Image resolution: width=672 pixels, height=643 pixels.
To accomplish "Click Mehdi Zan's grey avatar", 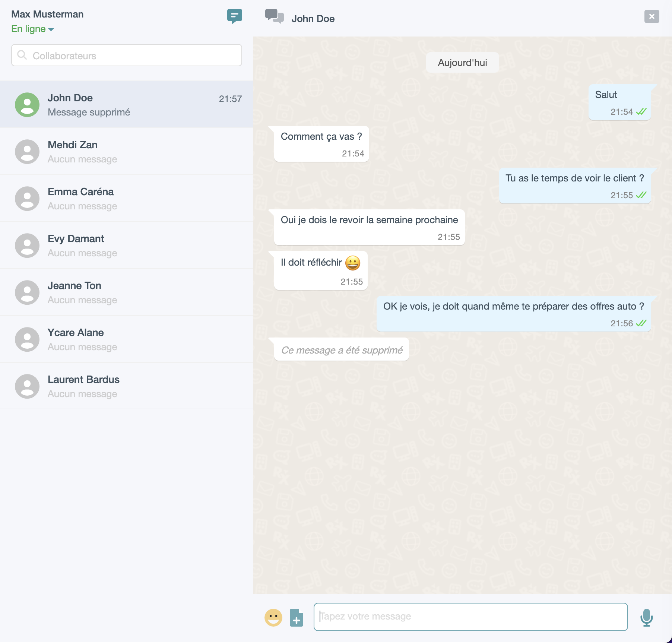I will click(x=27, y=152).
